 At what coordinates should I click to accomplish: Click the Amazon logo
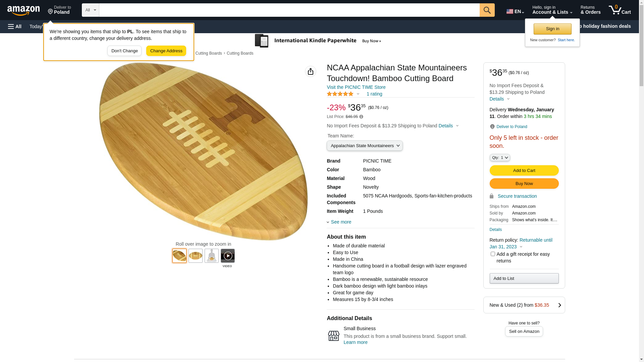23,10
